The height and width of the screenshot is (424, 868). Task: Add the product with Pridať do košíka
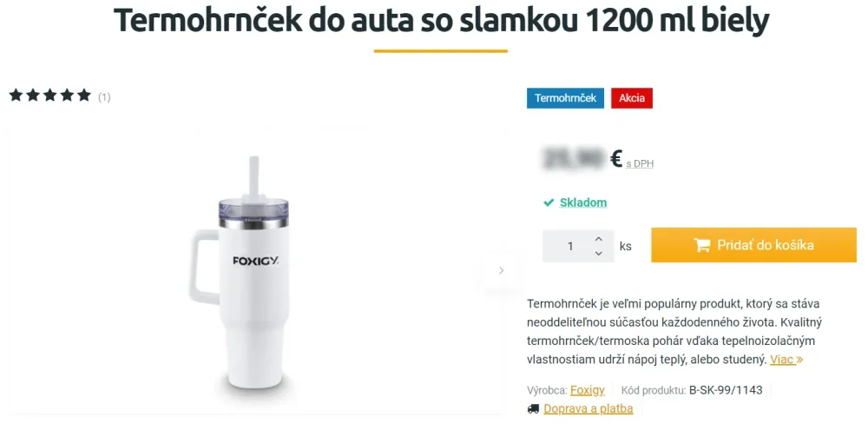click(753, 245)
